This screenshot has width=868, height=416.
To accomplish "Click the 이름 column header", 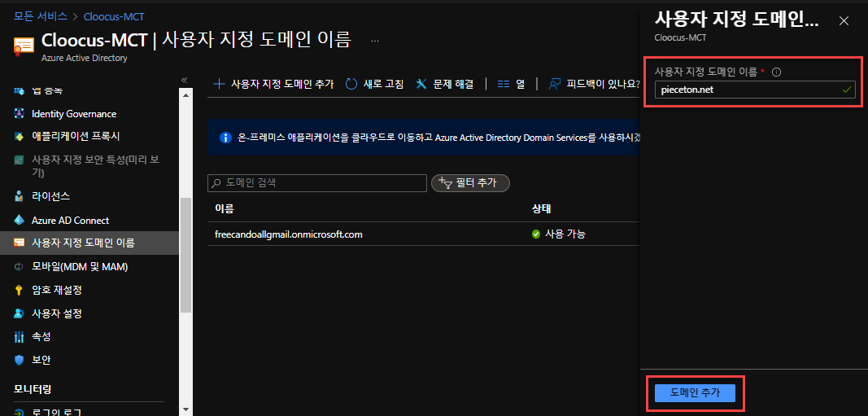I will pos(225,209).
